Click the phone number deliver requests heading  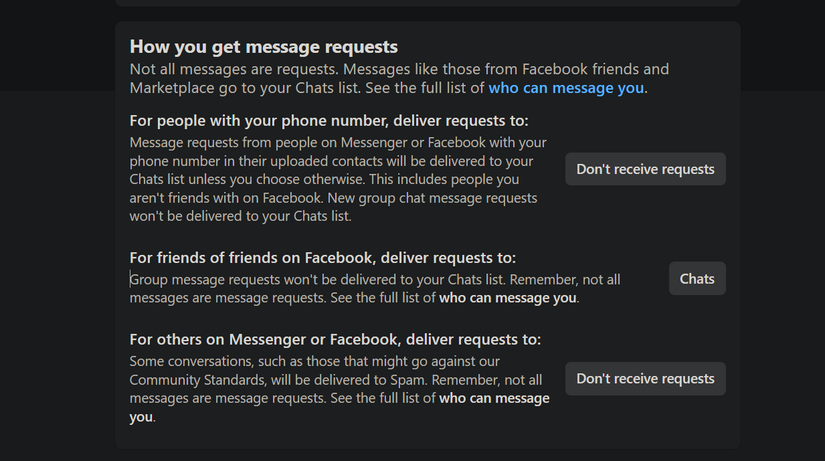click(329, 121)
